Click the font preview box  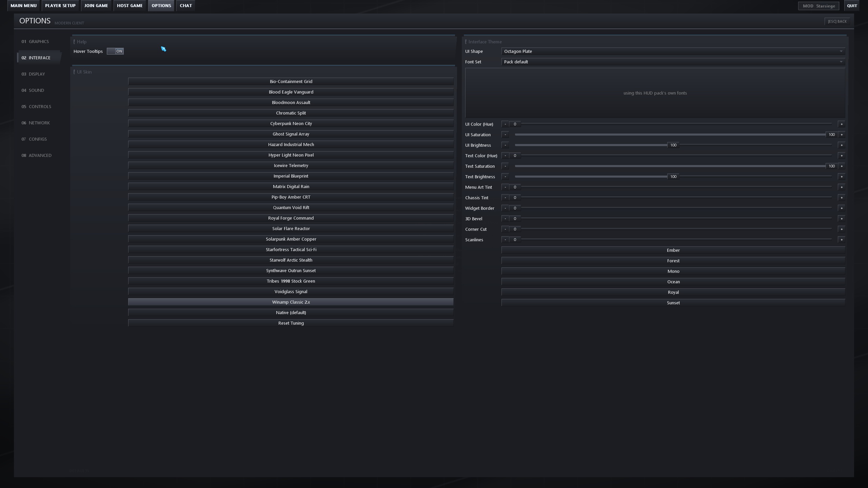tap(655, 93)
